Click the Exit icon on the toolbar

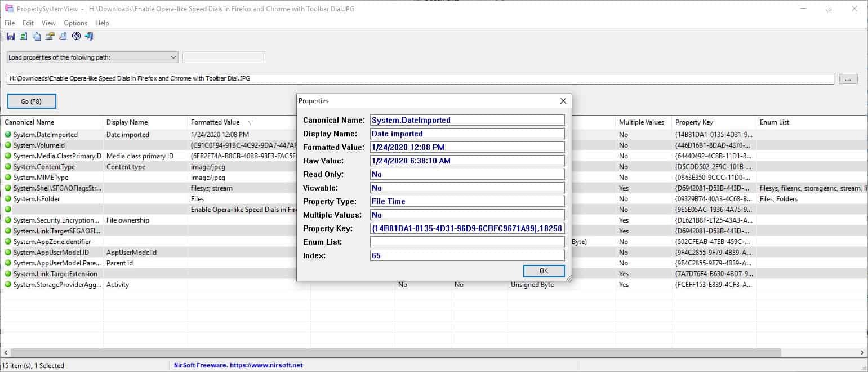coord(88,36)
